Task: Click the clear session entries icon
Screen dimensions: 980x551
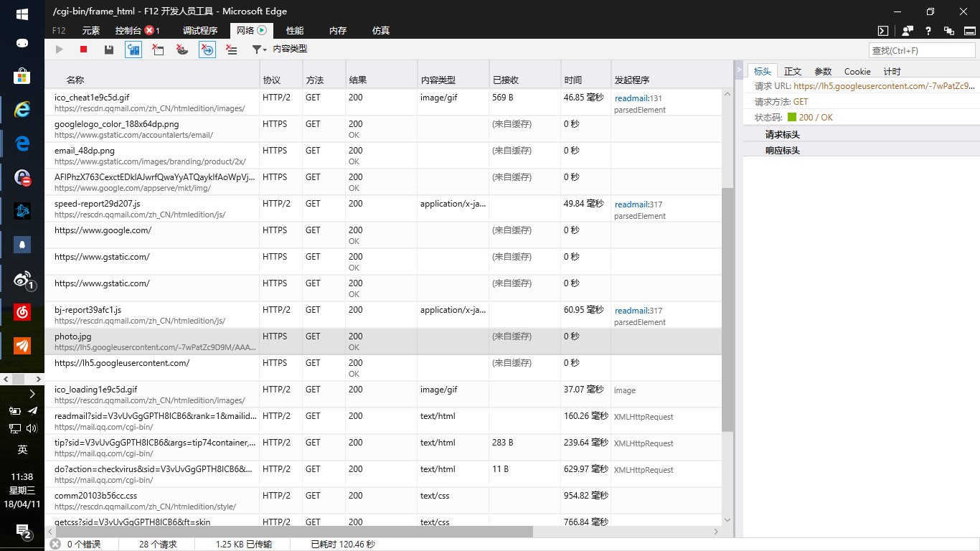Action: click(x=232, y=49)
